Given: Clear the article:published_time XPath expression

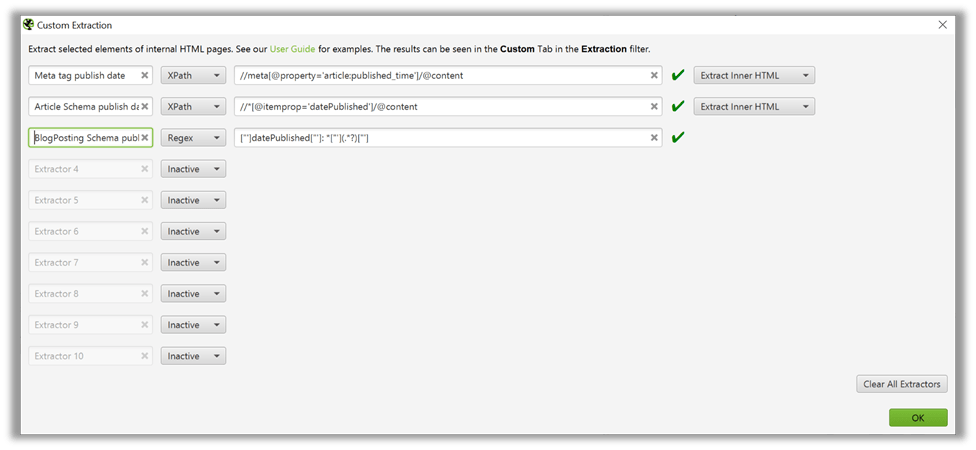Looking at the screenshot, I should coord(654,75).
